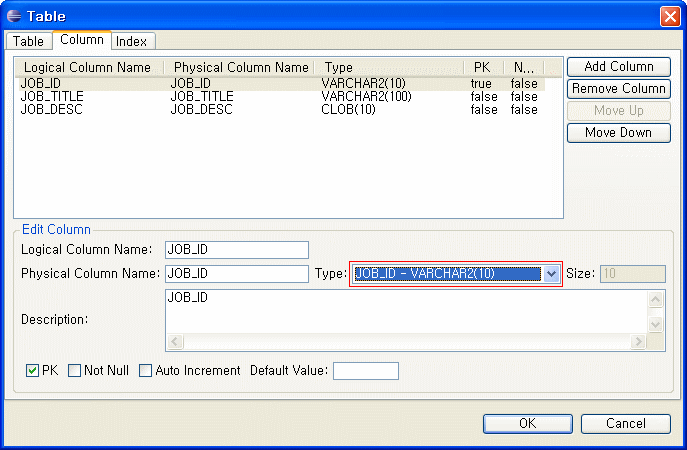
Task: Switch to the Table tab
Action: [x=28, y=41]
